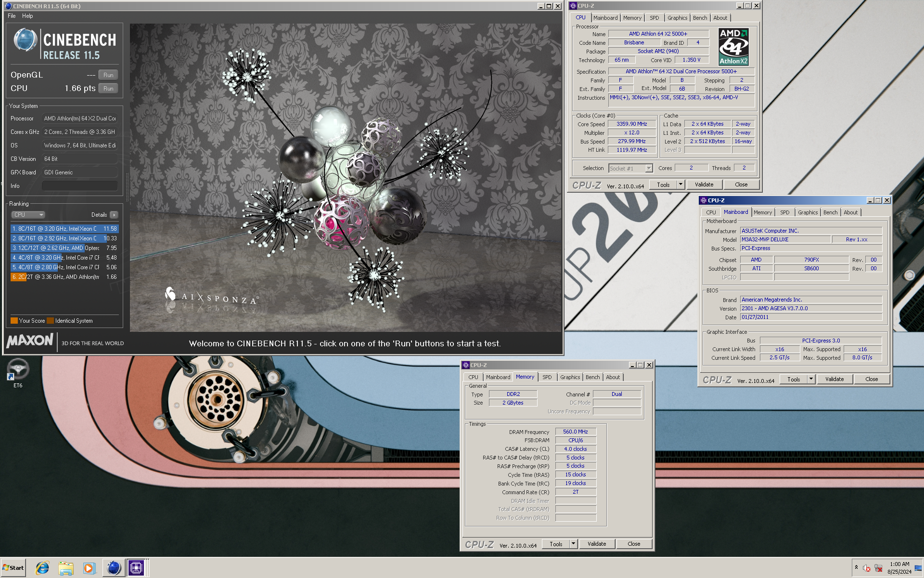Viewport: 924px width, 578px height.
Task: Click the Your Score orange legend swatch
Action: click(14, 321)
